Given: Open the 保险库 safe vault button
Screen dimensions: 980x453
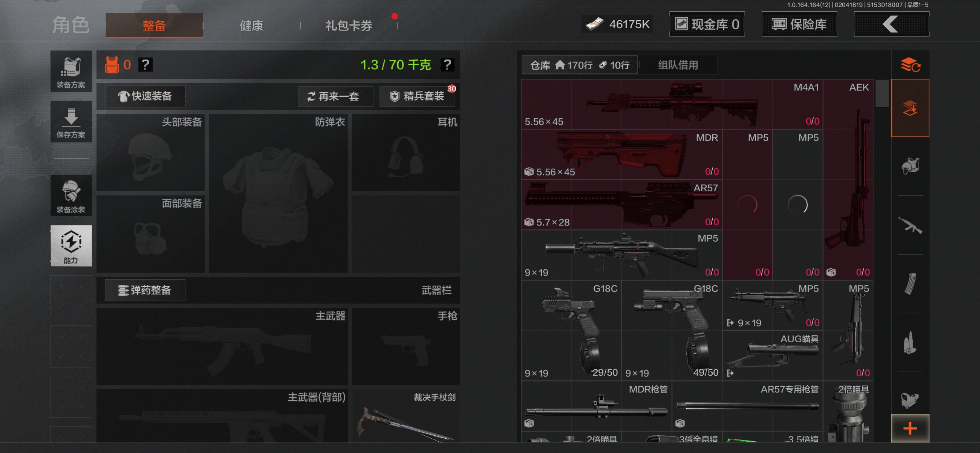Looking at the screenshot, I should click(799, 24).
